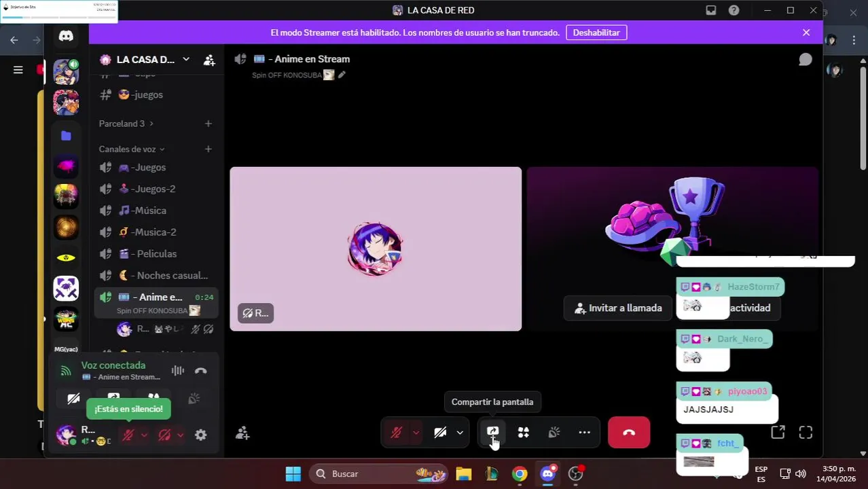Turn on camera in voice connected panel

73,398
